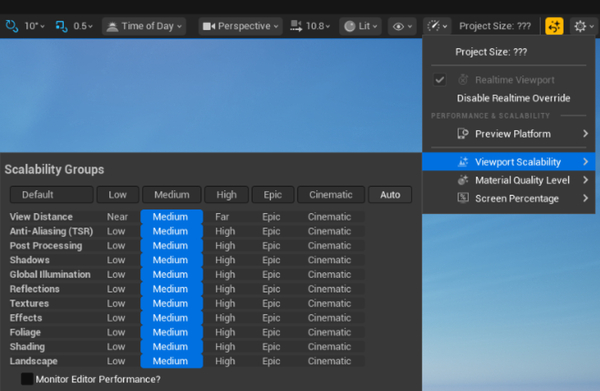600x391 pixels.
Task: Toggle the Realtime Viewport checkbox
Action: point(440,80)
